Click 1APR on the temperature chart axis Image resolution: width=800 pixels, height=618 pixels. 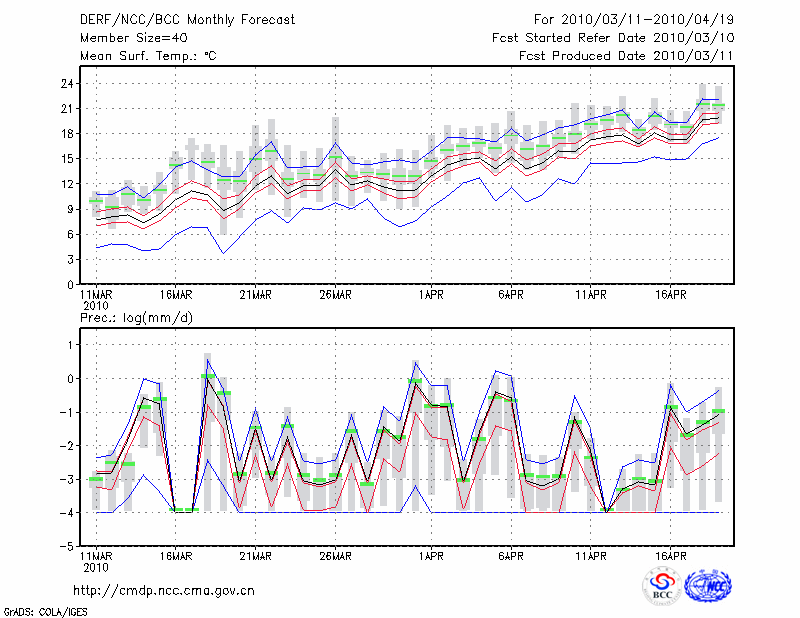click(431, 295)
